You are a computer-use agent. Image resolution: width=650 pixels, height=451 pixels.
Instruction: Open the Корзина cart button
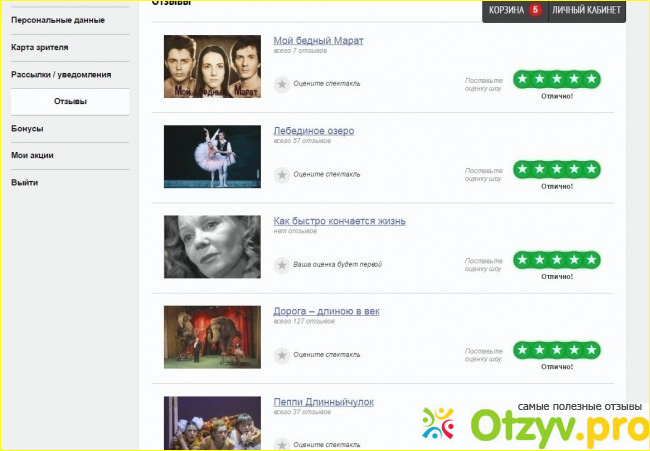pos(514,11)
